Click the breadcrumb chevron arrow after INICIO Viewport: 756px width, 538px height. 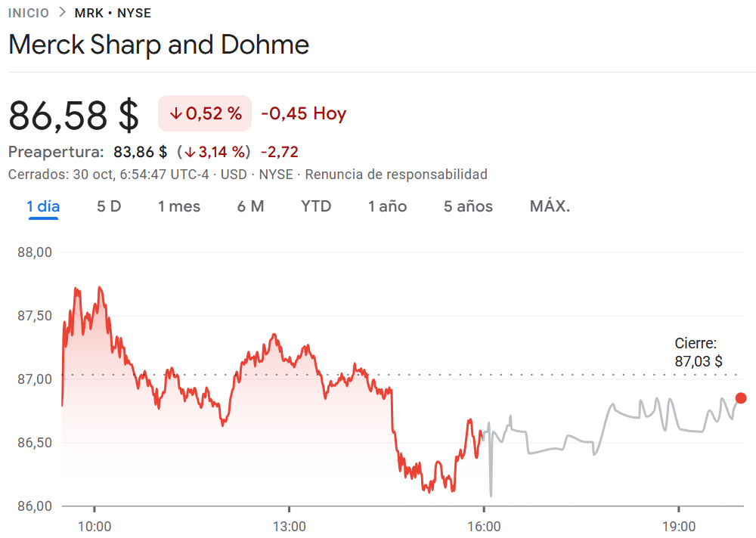pos(62,13)
